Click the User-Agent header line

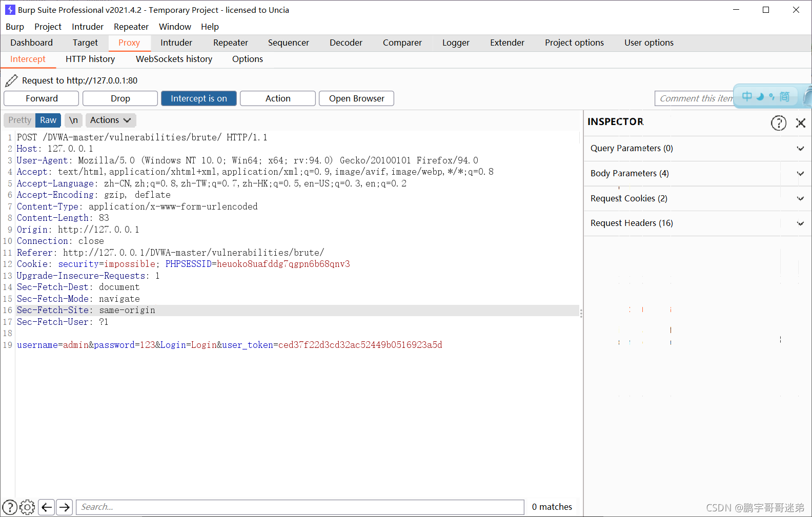click(248, 160)
